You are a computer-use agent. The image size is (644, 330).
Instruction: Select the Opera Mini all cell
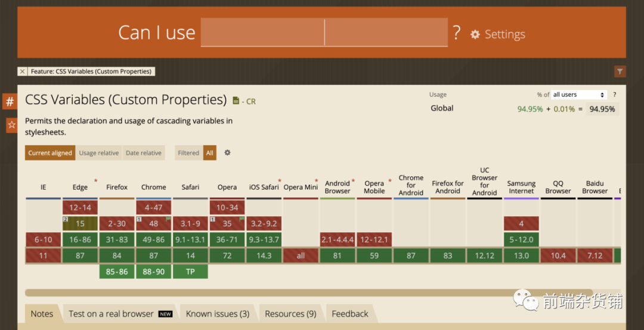coord(301,255)
